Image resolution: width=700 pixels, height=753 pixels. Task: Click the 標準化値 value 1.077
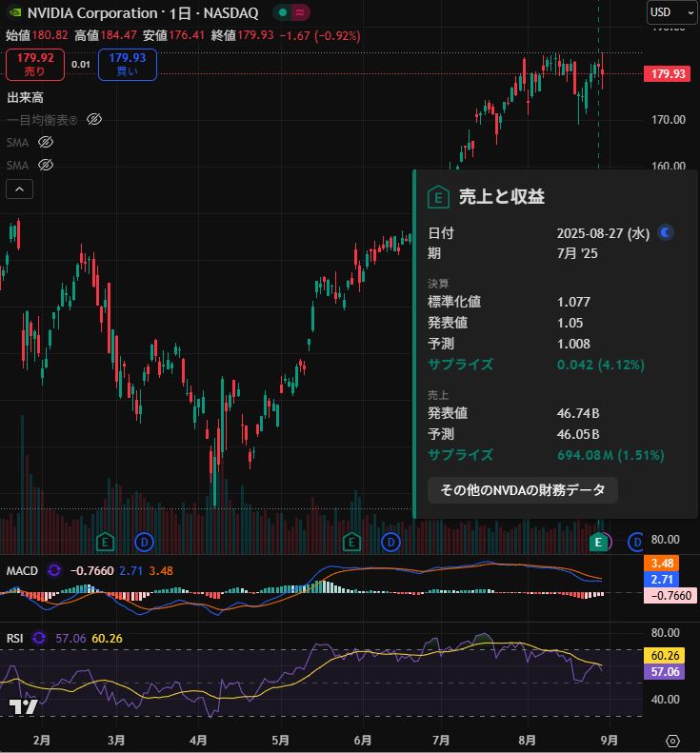(573, 302)
